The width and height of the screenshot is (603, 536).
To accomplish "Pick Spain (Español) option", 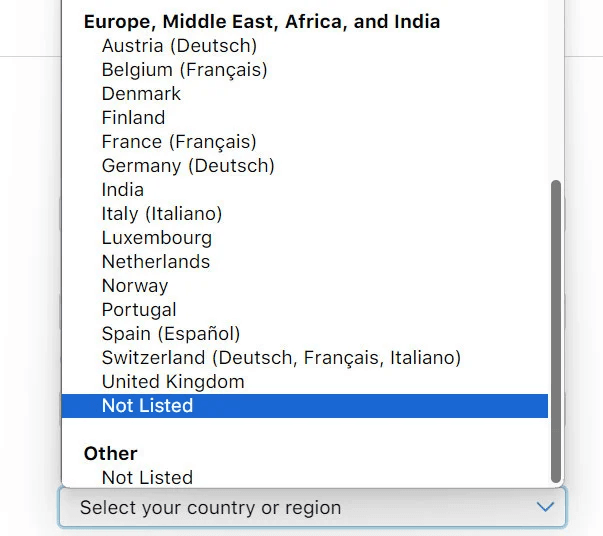I will click(171, 333).
